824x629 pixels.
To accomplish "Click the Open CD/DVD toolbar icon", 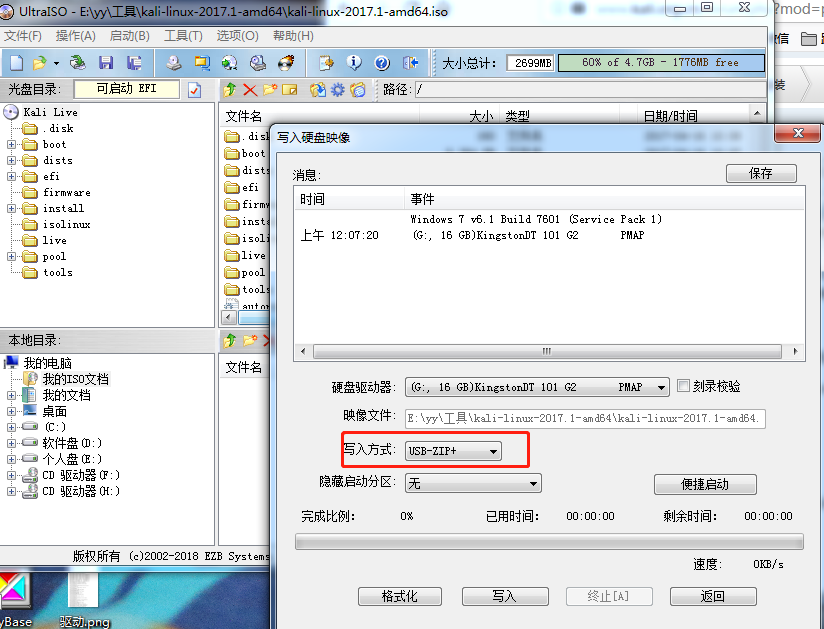I will click(78, 63).
